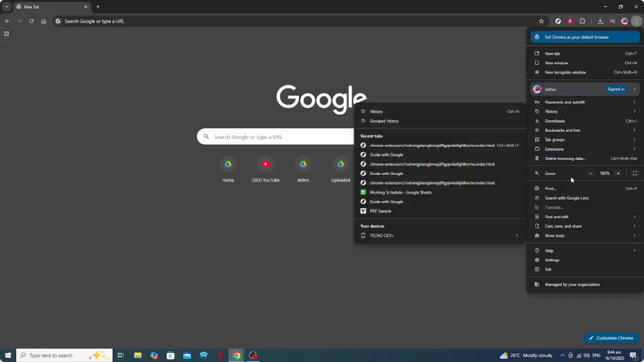Expand the TECNO CK7n device entry
This screenshot has width=644, height=362.
(x=516, y=235)
